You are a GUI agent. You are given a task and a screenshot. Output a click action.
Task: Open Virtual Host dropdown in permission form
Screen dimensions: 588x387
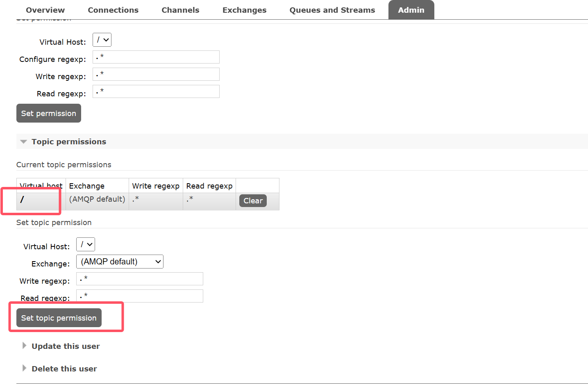click(102, 40)
